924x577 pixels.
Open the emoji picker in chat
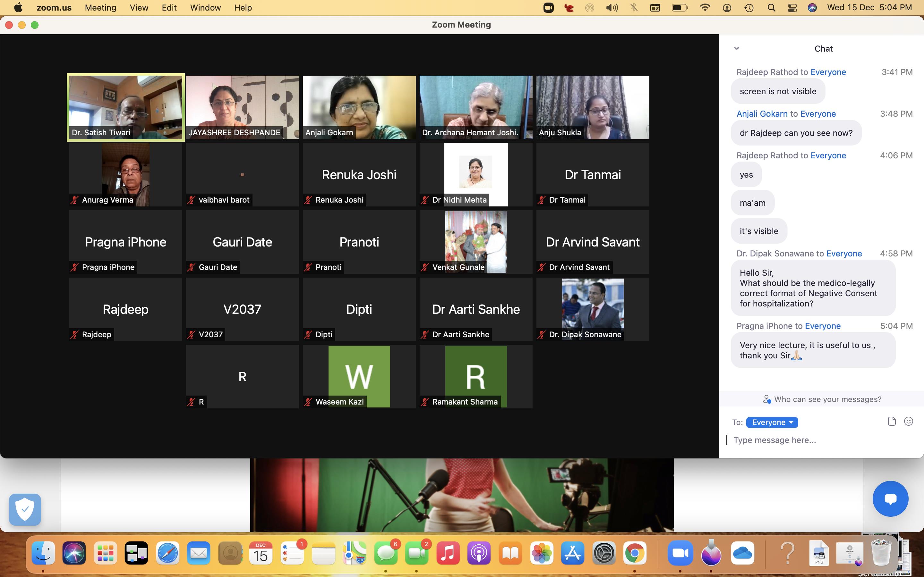click(908, 421)
